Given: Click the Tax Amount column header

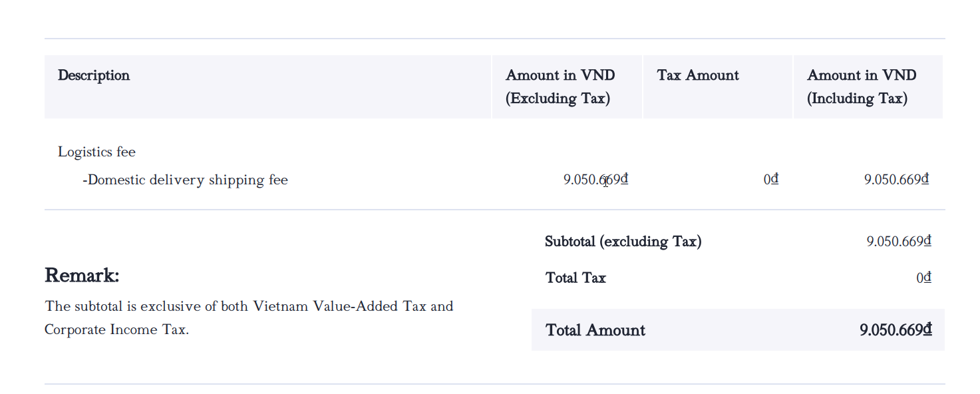Looking at the screenshot, I should point(698,76).
